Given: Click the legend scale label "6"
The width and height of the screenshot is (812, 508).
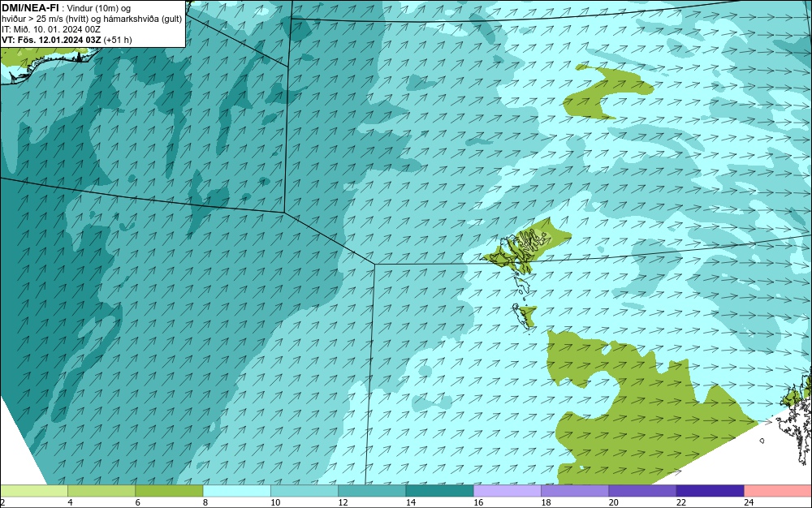Looking at the screenshot, I should [137, 502].
